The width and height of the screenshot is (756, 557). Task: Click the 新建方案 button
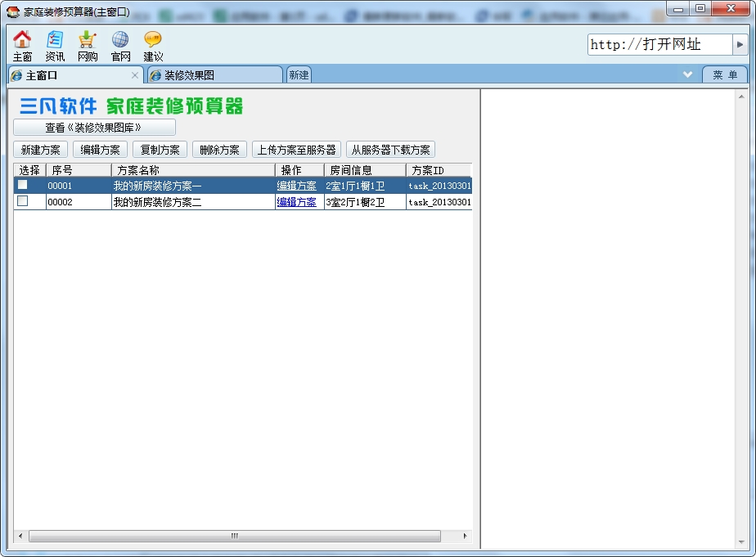click(x=41, y=150)
